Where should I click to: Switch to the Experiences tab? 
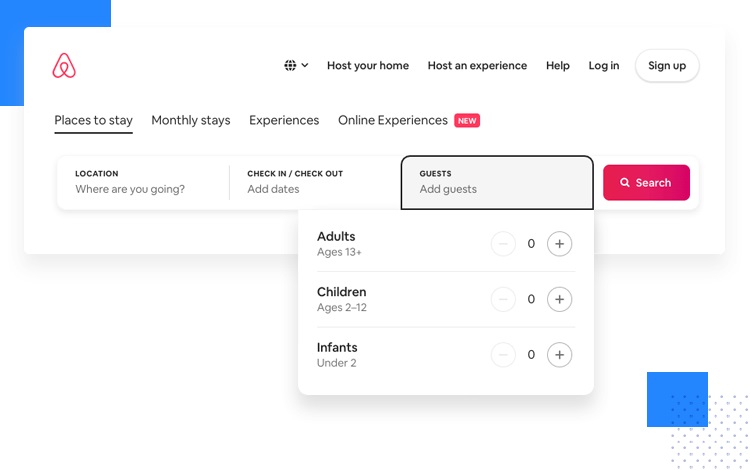284,120
